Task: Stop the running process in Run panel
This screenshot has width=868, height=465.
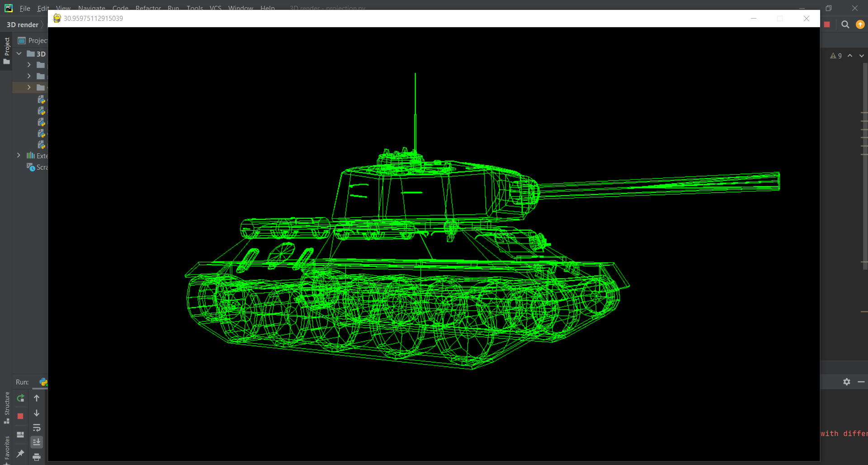Action: click(20, 416)
